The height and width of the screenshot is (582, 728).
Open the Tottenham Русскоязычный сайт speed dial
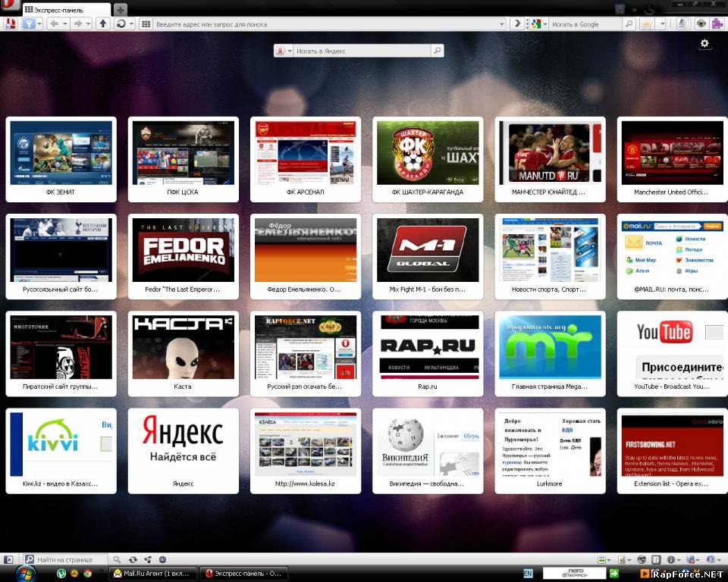click(x=61, y=256)
